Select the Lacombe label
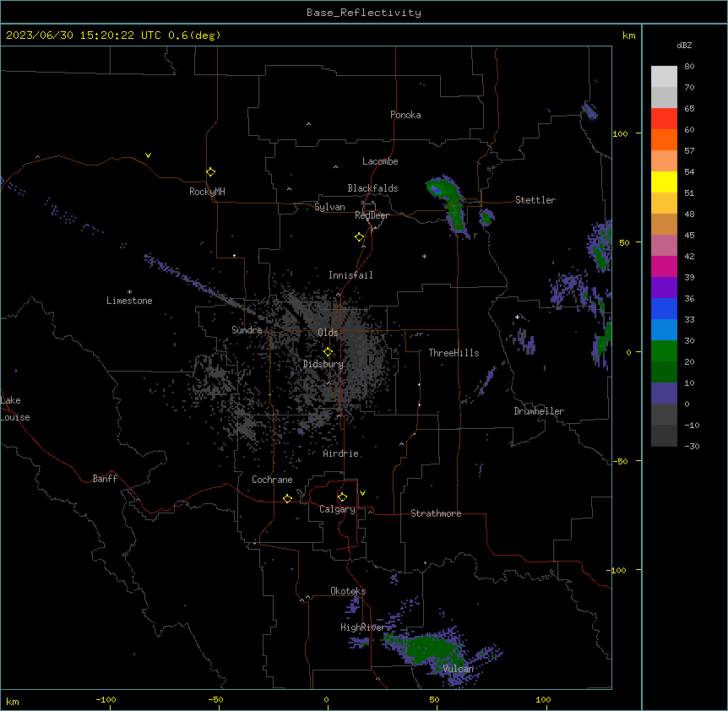This screenshot has width=728, height=711. click(x=380, y=161)
